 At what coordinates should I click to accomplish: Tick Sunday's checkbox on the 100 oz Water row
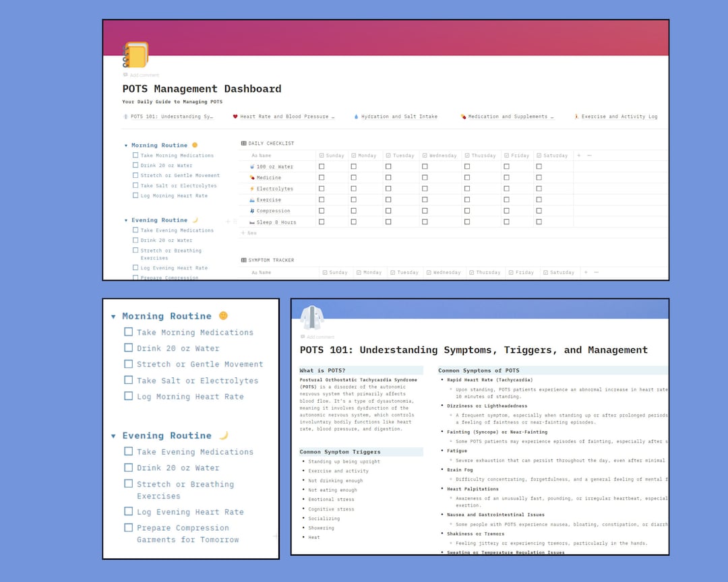(x=322, y=166)
